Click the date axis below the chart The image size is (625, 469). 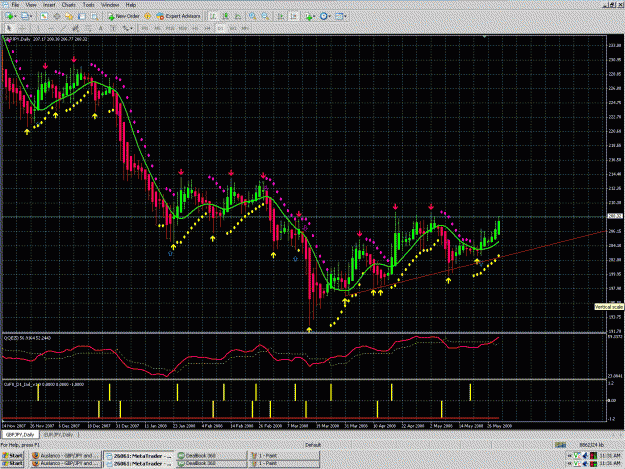click(x=303, y=426)
